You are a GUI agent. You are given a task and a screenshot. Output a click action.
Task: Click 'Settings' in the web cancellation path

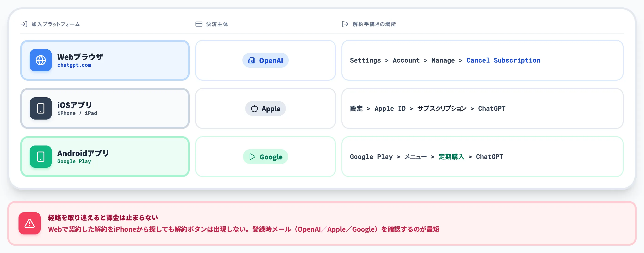pyautogui.click(x=365, y=60)
